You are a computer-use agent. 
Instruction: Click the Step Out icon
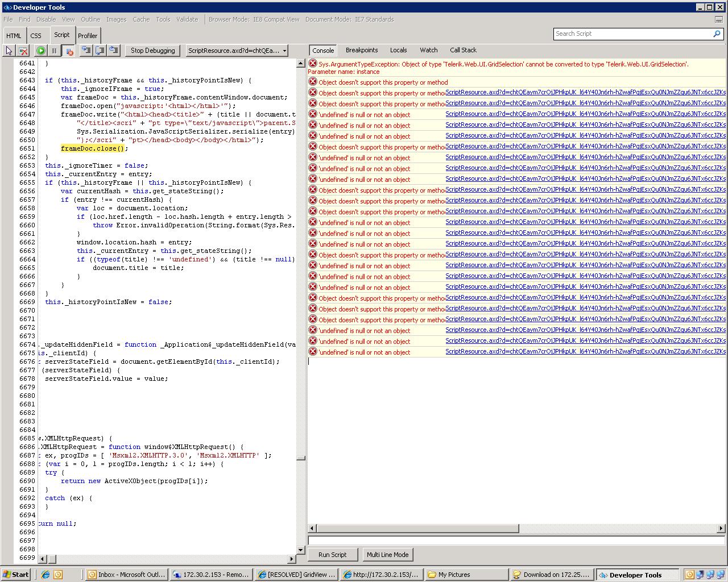tap(114, 51)
